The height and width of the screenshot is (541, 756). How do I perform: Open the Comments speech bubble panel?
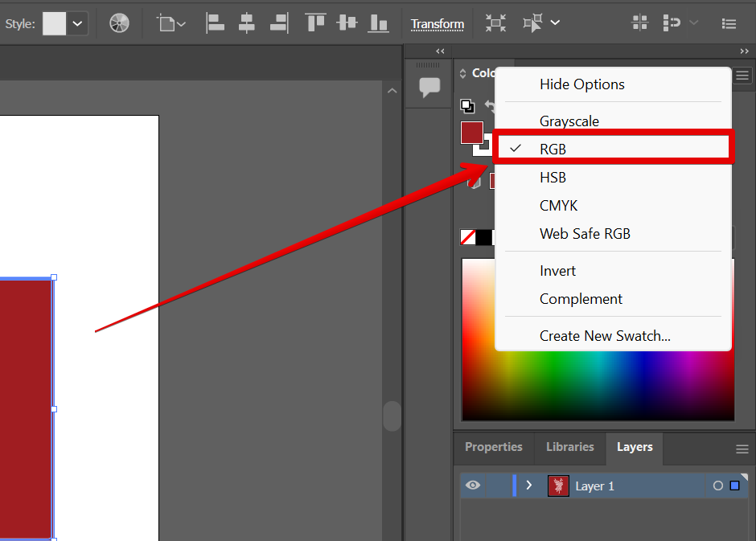[429, 88]
